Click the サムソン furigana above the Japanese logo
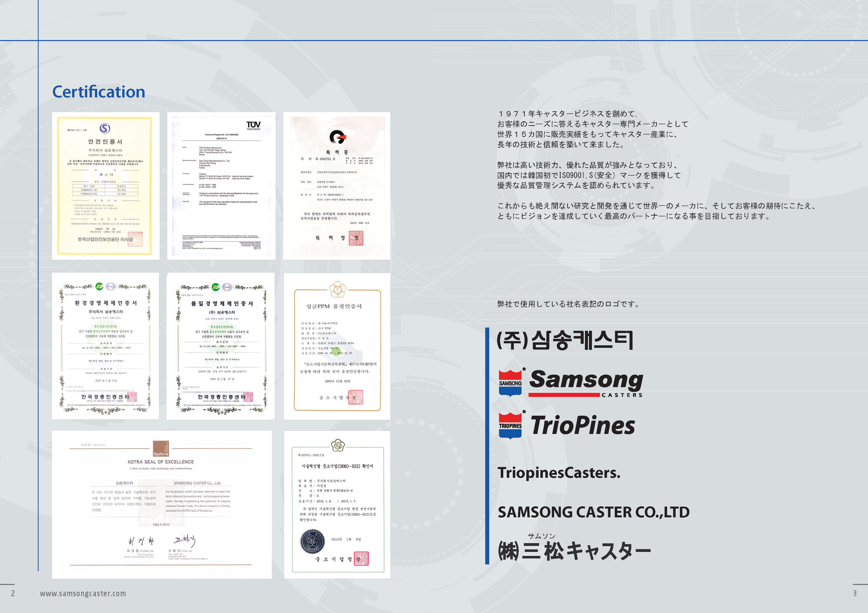868x613 pixels. tap(541, 536)
